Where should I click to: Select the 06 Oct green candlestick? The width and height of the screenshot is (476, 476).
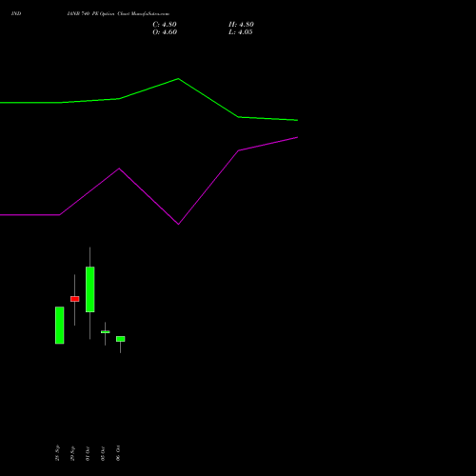pos(121,339)
